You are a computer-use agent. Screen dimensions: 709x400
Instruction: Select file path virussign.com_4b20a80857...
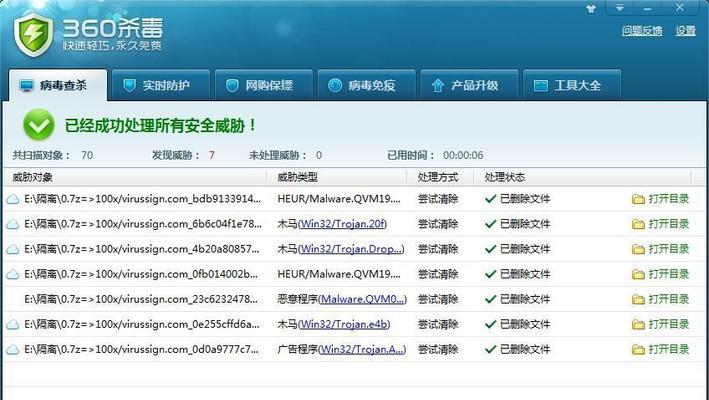click(x=143, y=249)
